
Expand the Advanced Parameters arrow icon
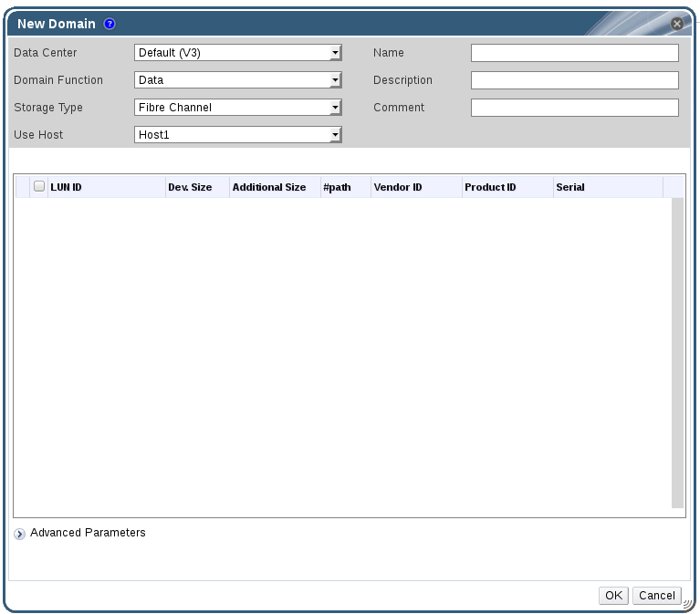(x=20, y=534)
